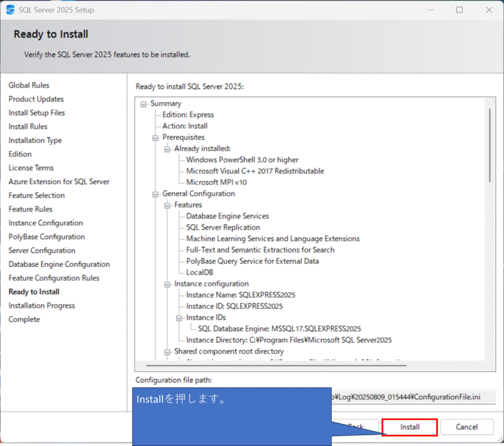Select Complete step in sidebar
Viewport: 504px width, 446px height.
point(24,320)
